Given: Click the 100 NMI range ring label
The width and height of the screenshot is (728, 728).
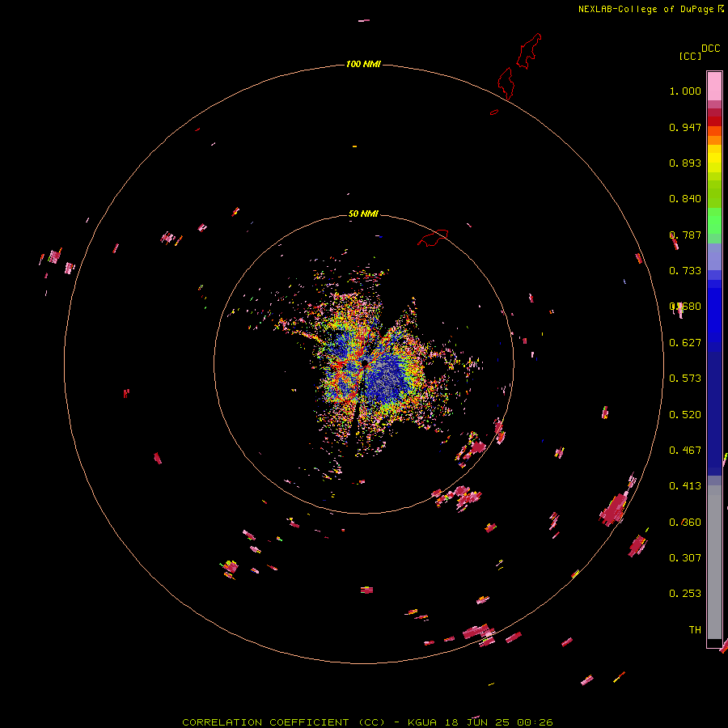Looking at the screenshot, I should click(x=363, y=64).
